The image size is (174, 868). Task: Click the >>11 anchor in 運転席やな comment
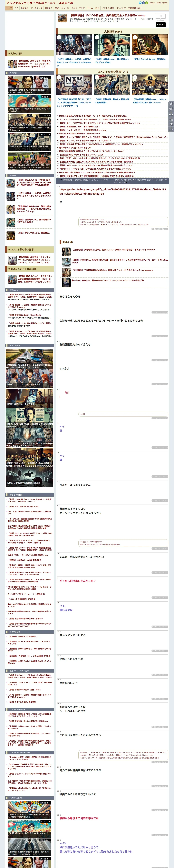tap(62, 606)
